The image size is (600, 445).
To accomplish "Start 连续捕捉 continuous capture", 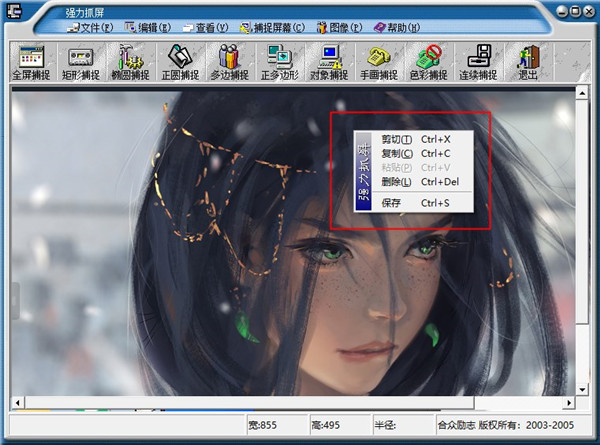I will pos(479,61).
